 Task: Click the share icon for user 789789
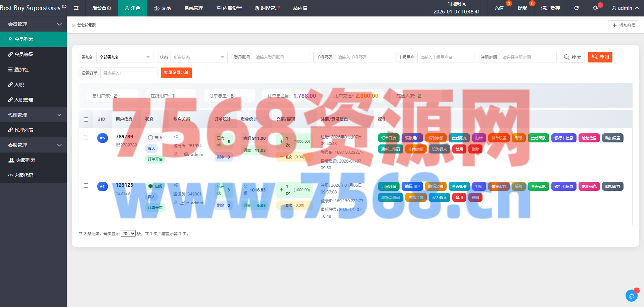[x=176, y=137]
